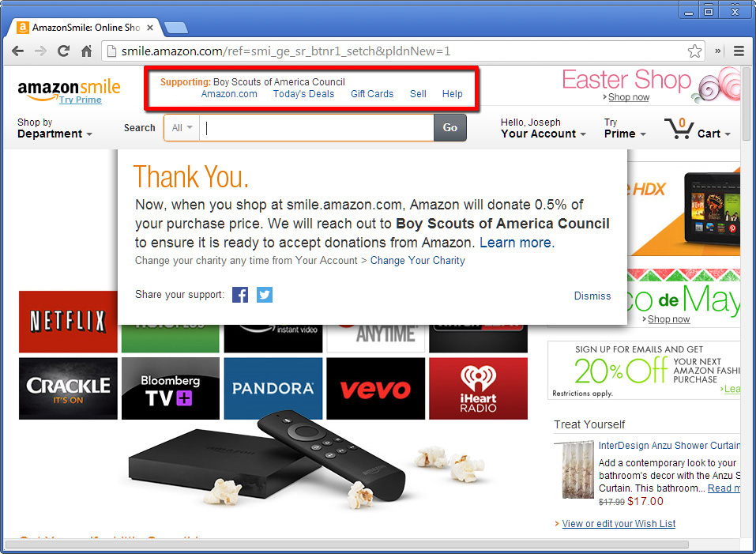Open Change Your Charity link
Viewport: 756px width, 554px height.
418,261
